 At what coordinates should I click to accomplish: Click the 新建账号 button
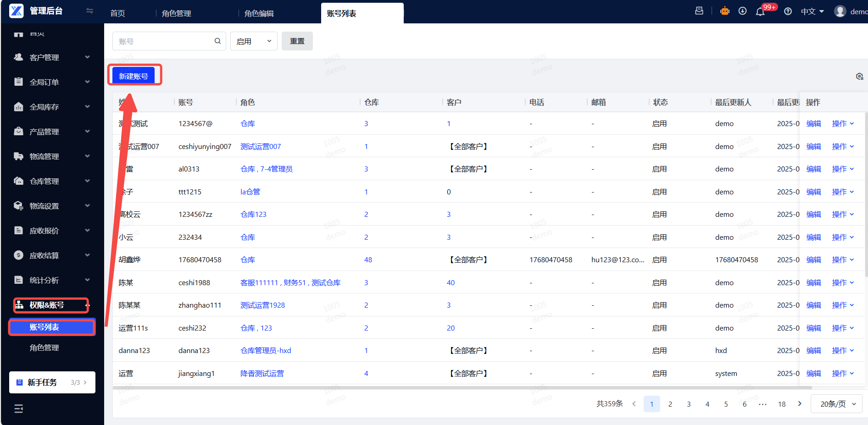pos(134,76)
